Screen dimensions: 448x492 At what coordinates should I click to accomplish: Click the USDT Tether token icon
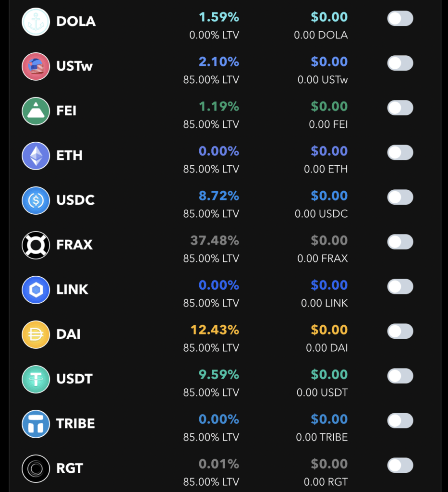click(x=36, y=379)
